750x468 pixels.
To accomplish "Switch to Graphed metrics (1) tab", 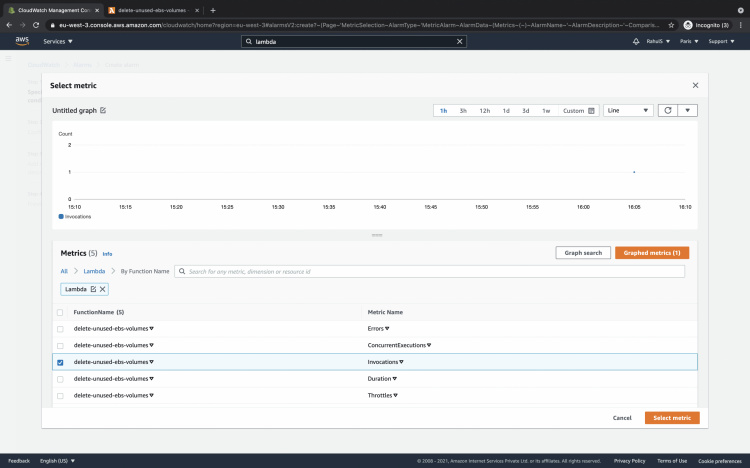I will [652, 253].
